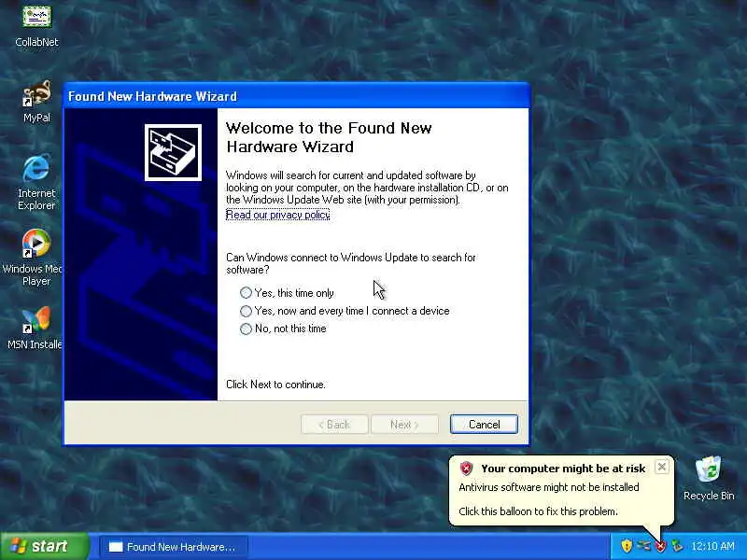Click 'Welcome to the Found New Hardware Wizard' heading
Screen dimensions: 747x560
(329, 137)
